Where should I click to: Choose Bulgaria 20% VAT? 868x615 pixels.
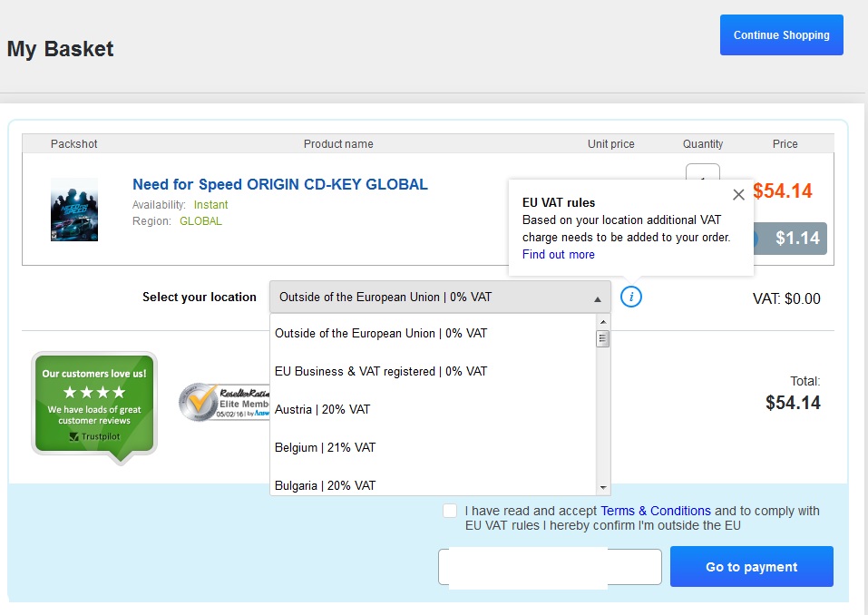coord(433,485)
